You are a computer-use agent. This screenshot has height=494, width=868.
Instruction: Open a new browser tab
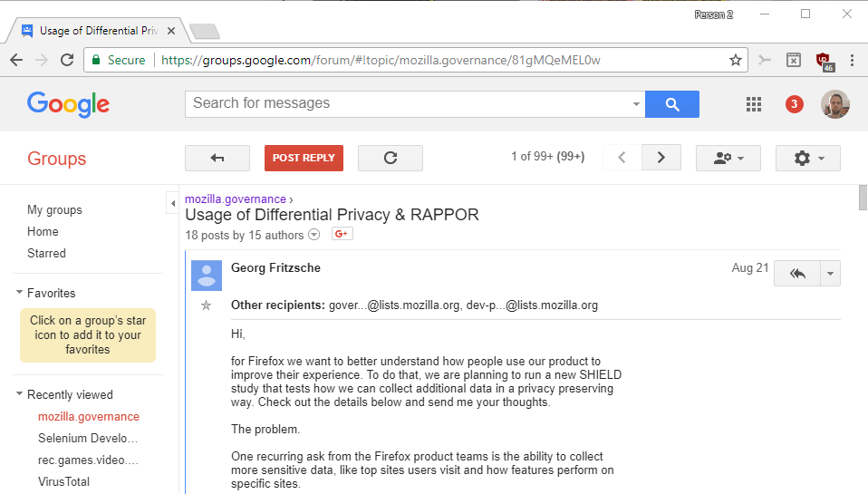pos(205,32)
